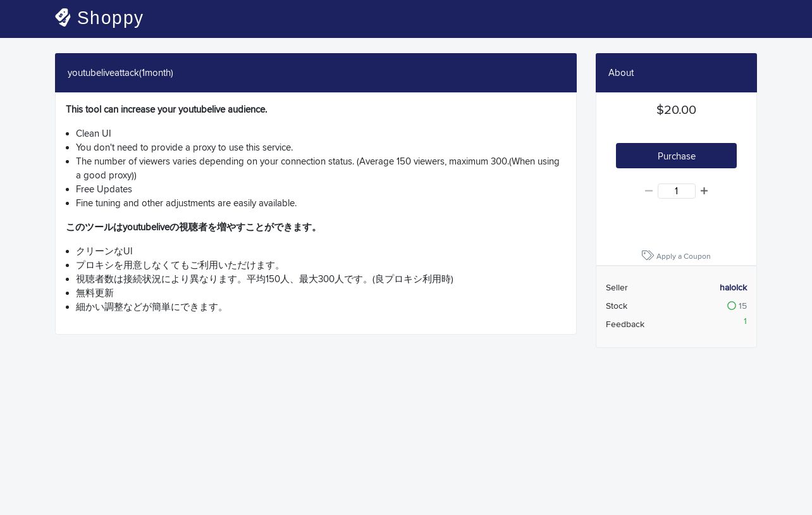Click the Shoppy price tag logo icon
The height and width of the screenshot is (515, 812).
(63, 17)
